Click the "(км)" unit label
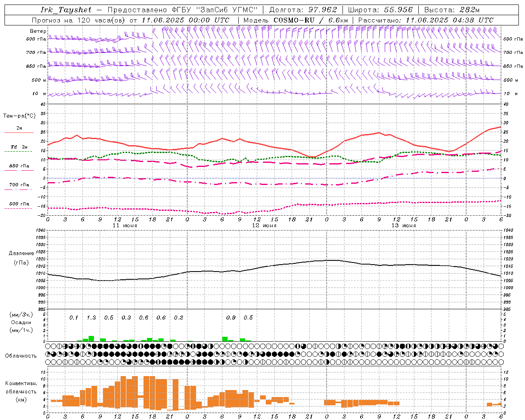Image resolution: width=525 pixels, height=420 pixels. point(21,399)
